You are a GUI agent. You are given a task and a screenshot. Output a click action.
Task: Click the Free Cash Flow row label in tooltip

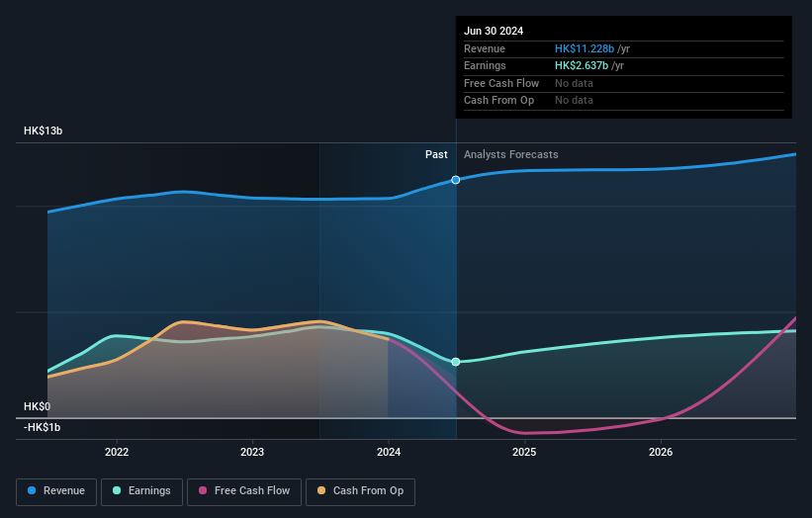[x=501, y=83]
